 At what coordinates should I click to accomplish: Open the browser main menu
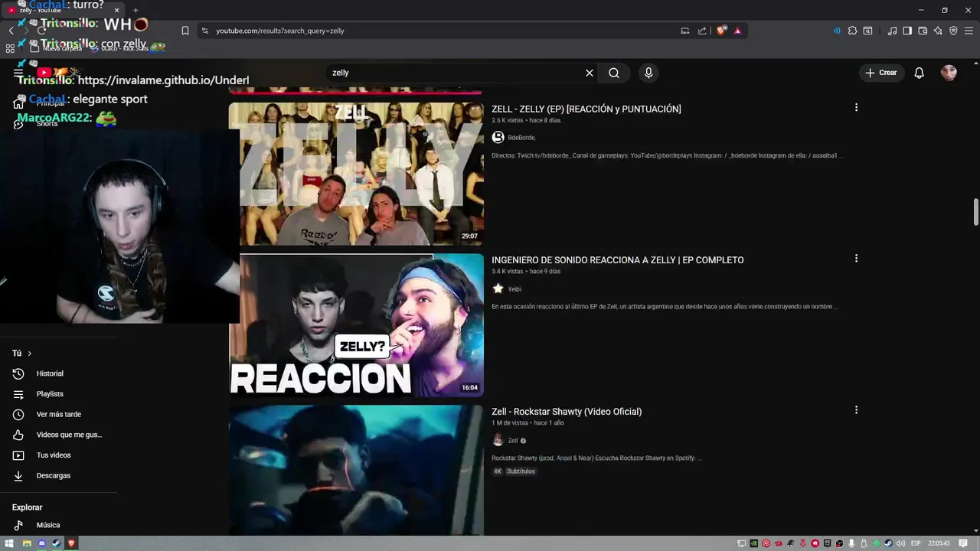pos(969,31)
